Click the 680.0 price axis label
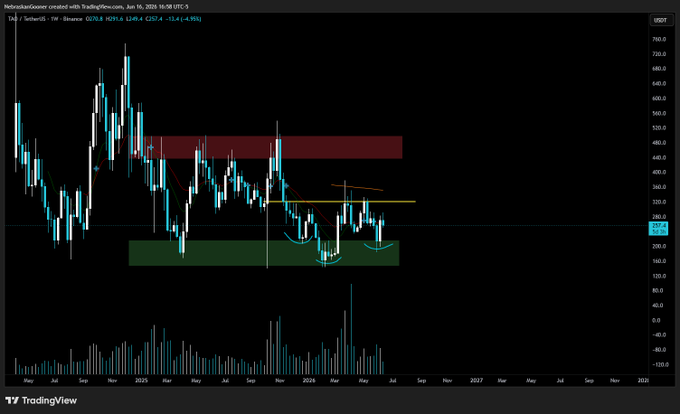This screenshot has height=414, width=680. 659,69
